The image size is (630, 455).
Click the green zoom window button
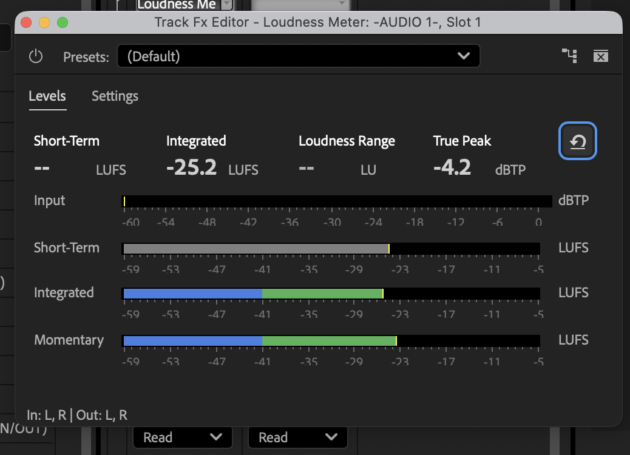tap(63, 23)
